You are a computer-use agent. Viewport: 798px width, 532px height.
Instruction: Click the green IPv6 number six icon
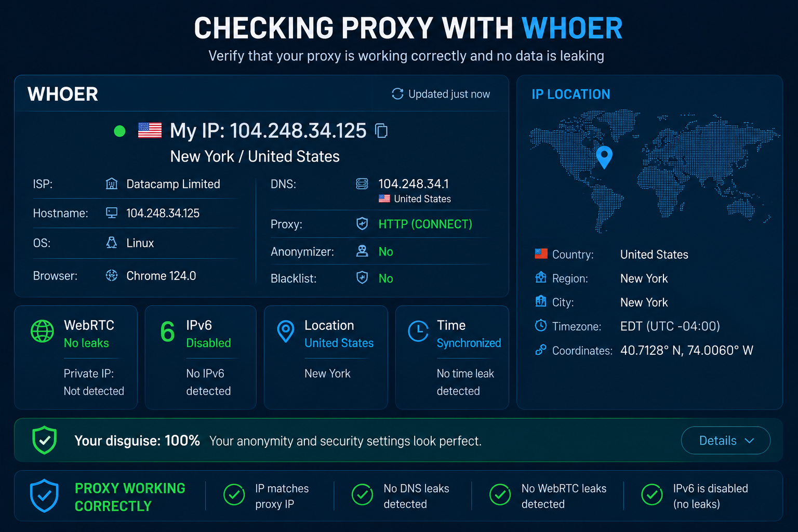167,331
